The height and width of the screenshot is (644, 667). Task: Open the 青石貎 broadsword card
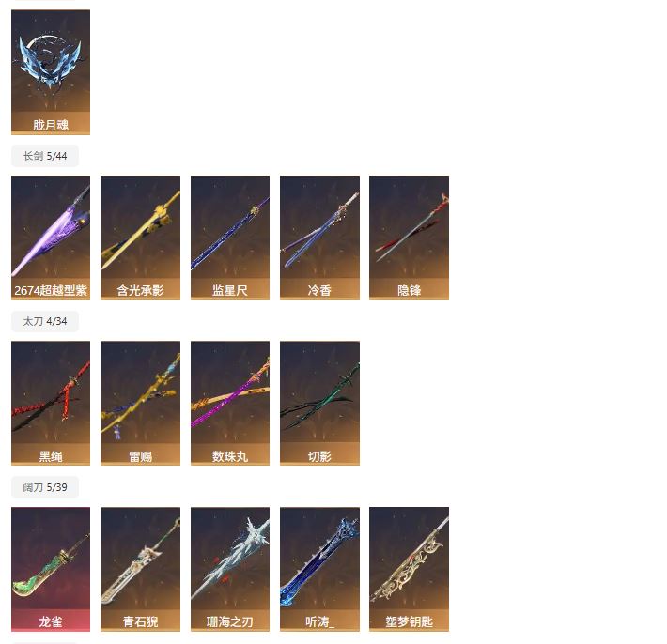click(x=140, y=569)
